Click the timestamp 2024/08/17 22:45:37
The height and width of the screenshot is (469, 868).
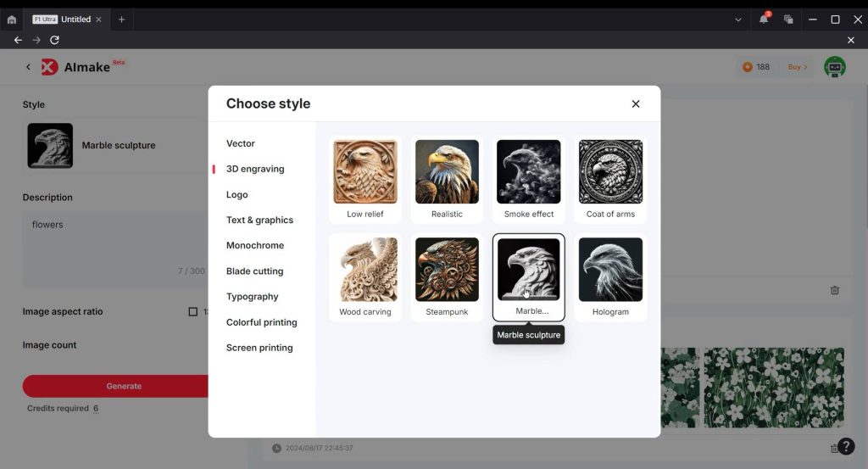(x=319, y=448)
